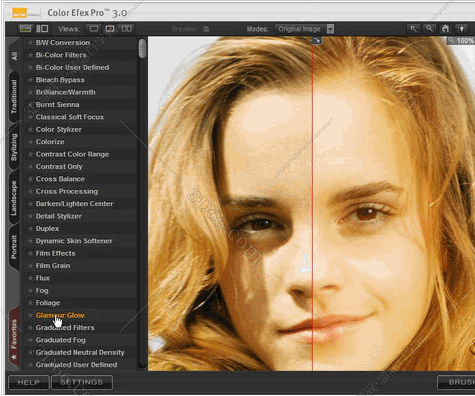This screenshot has height=396, width=475.
Task: Switch to split preview view
Action: click(x=110, y=29)
